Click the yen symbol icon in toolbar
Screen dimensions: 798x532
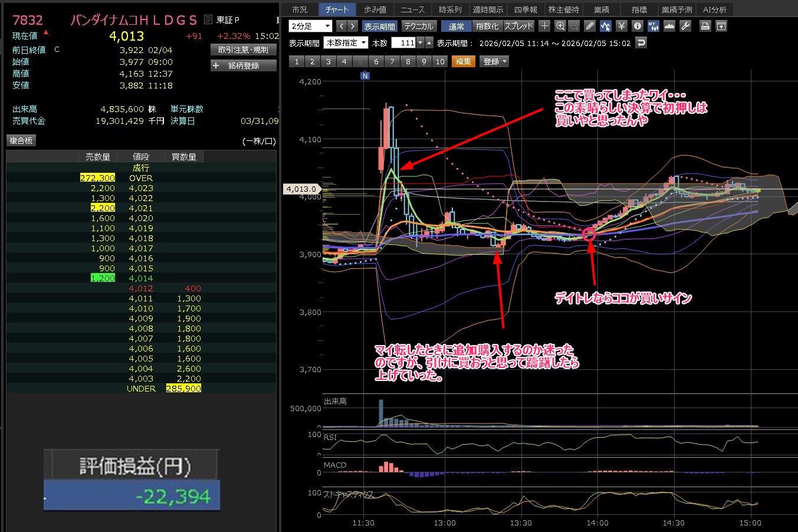pos(621,26)
